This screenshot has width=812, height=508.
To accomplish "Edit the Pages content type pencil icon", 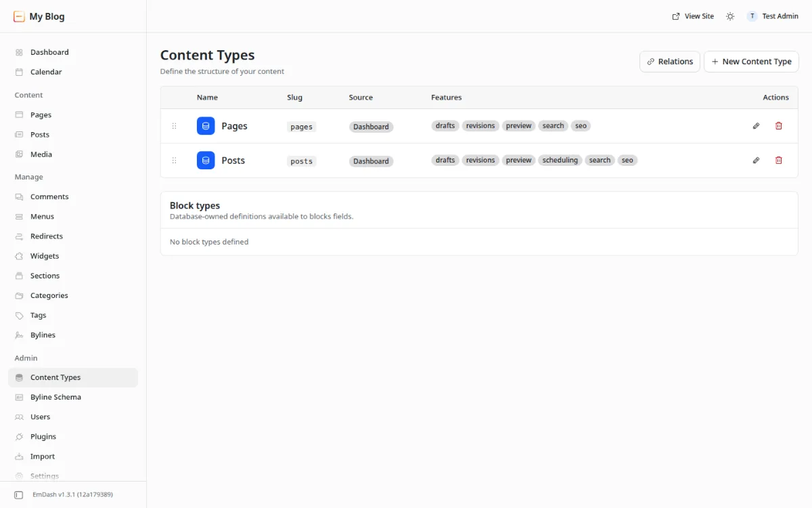I will [757, 126].
